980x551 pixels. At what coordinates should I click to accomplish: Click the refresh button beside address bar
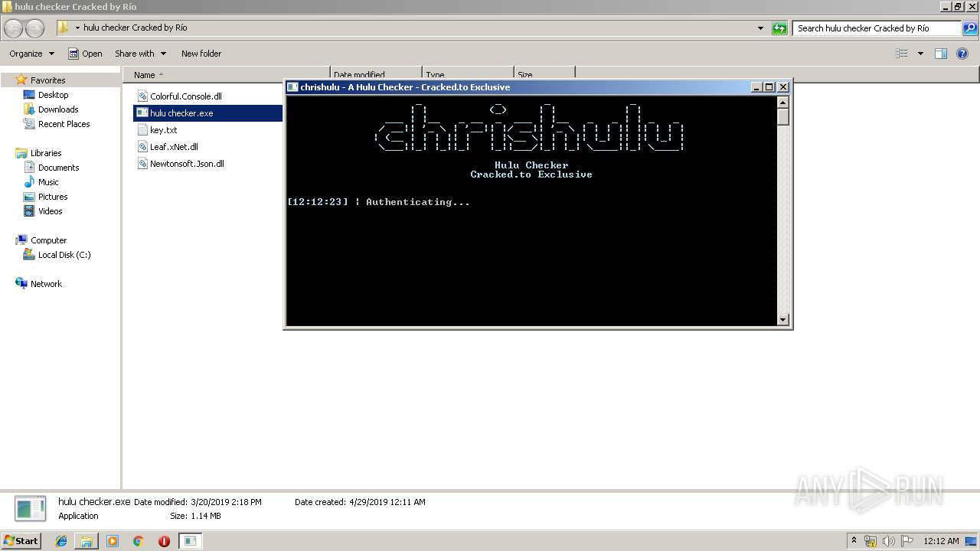[x=779, y=28]
